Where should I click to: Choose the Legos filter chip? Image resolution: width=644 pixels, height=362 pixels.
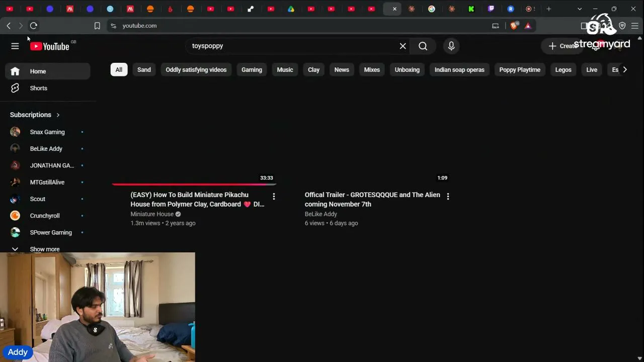pos(563,70)
